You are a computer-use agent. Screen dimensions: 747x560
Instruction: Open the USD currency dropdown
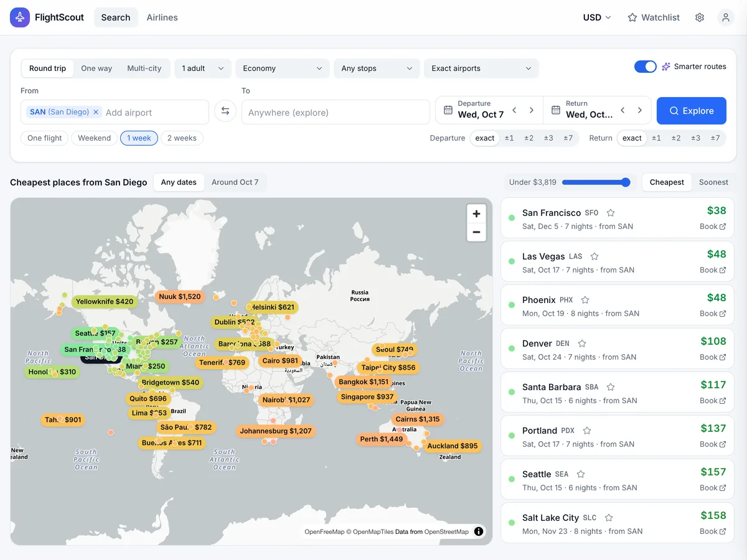pos(597,17)
